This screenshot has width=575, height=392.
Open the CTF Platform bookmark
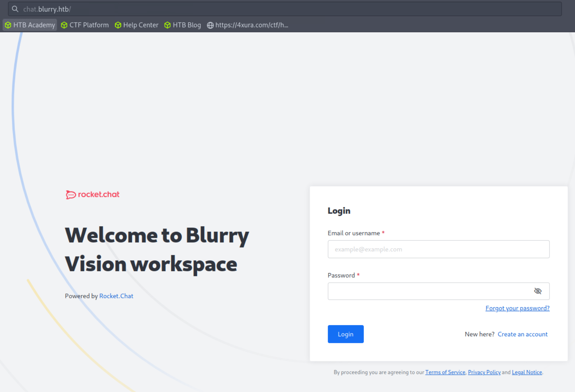pyautogui.click(x=89, y=25)
